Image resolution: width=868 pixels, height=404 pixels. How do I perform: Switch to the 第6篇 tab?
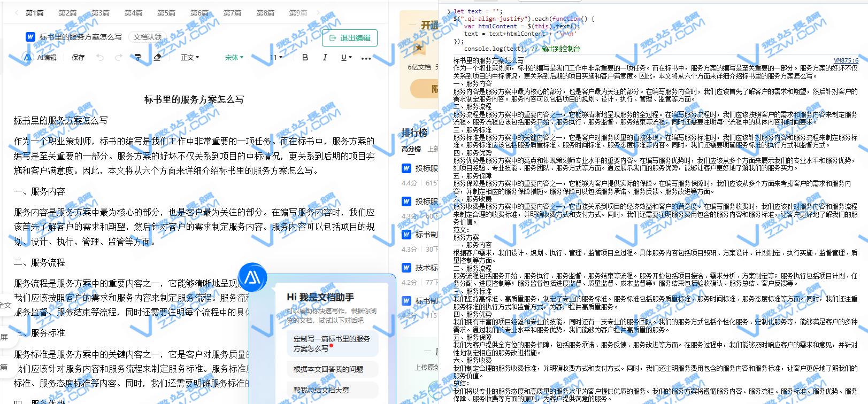[199, 12]
